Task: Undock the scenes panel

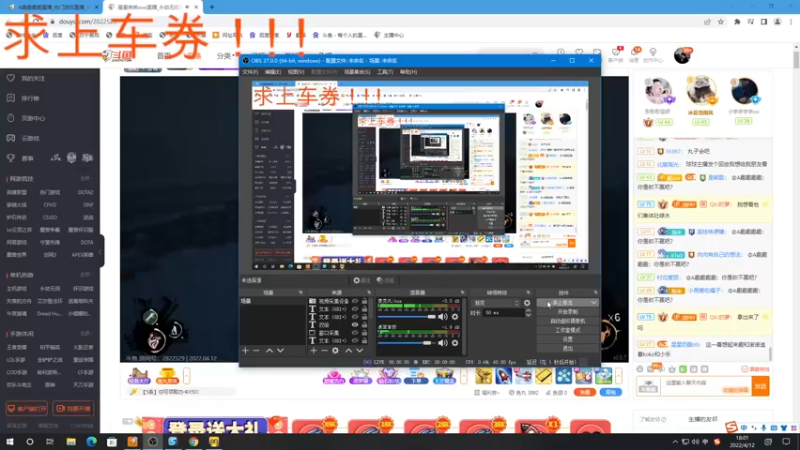Action: 301,292
